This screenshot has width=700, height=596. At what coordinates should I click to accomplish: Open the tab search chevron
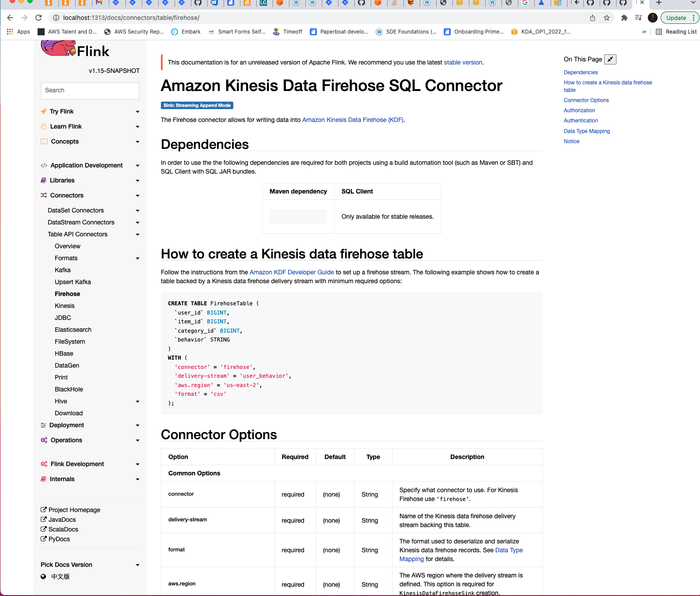pyautogui.click(x=693, y=3)
